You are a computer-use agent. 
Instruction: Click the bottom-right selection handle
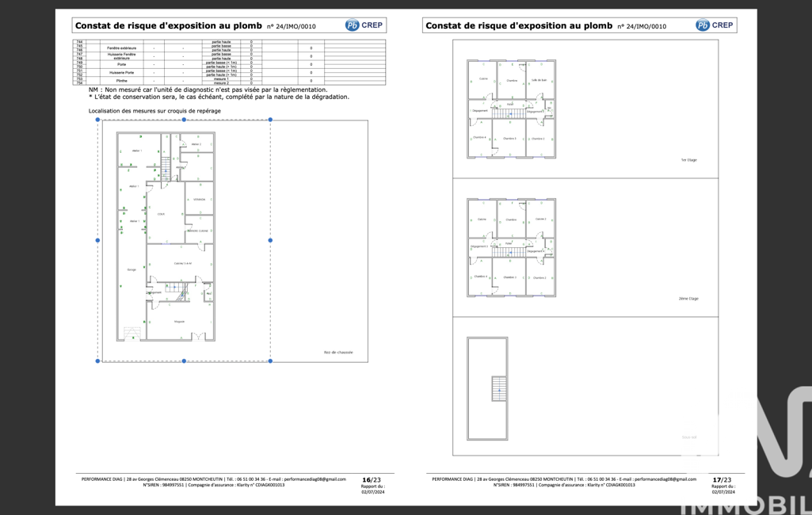coord(270,361)
